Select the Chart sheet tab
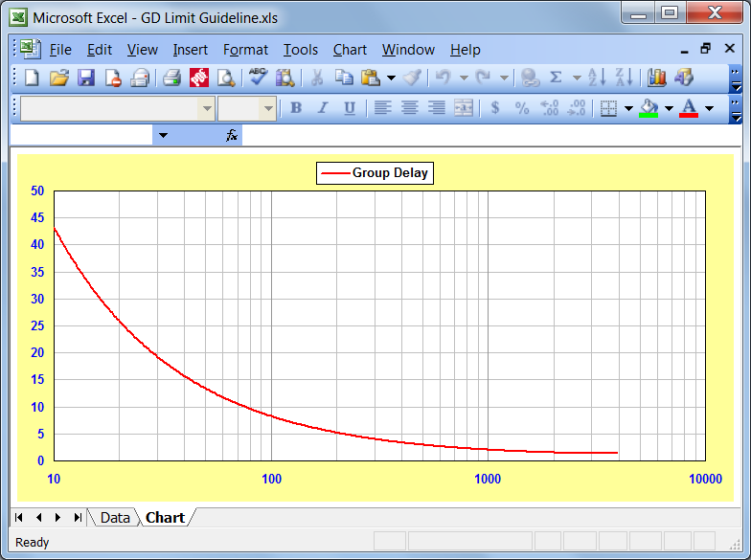Image resolution: width=751 pixels, height=560 pixels. [x=165, y=517]
